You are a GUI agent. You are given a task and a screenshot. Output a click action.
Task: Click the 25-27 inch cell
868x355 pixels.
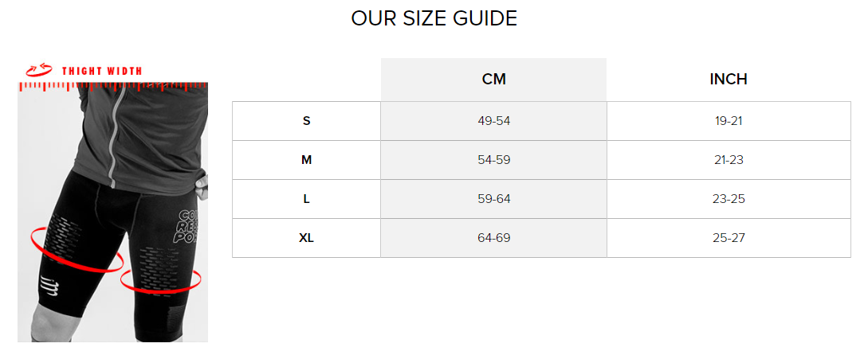click(729, 238)
